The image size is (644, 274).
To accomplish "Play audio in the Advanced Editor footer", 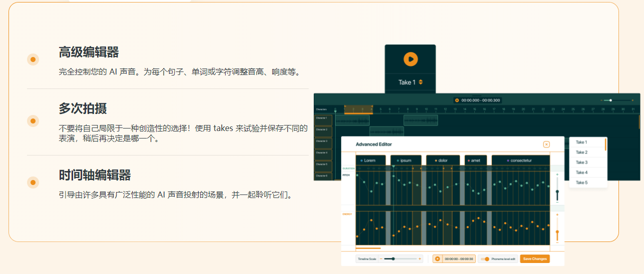I will point(437,259).
